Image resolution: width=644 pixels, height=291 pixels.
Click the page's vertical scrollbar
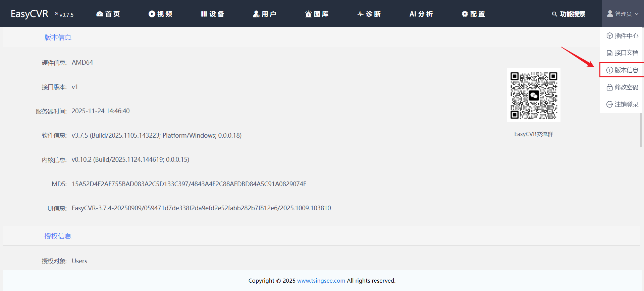[641, 130]
